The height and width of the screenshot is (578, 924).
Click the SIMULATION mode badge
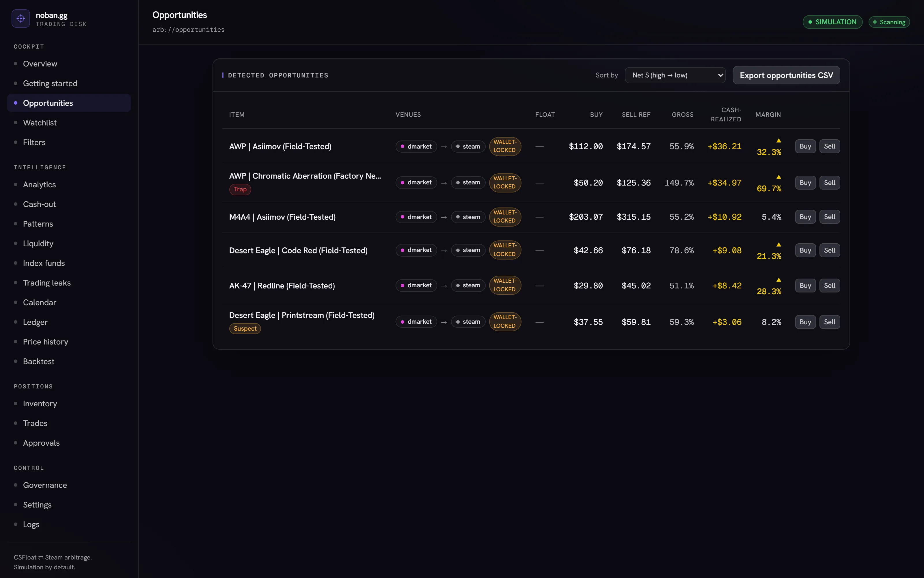[x=832, y=22]
